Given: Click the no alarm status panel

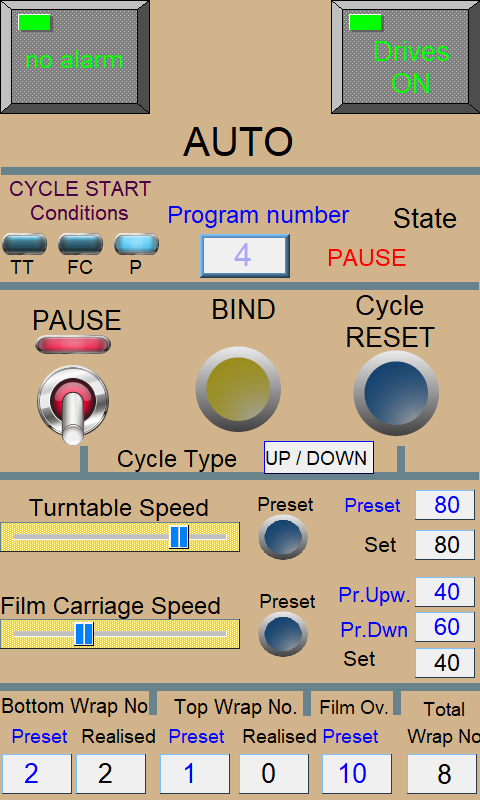Looking at the screenshot, I should click(x=75, y=57).
